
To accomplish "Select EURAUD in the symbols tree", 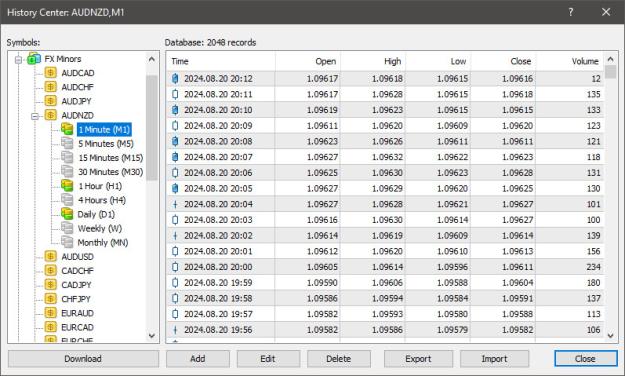I will point(77,313).
